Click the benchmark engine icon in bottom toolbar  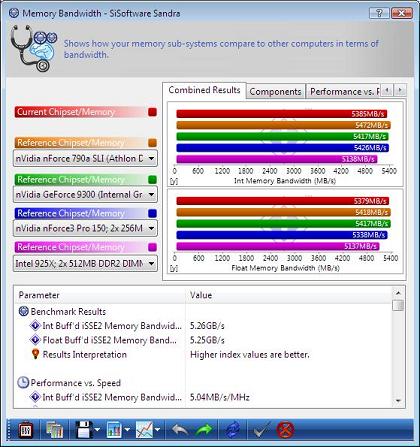[x=26, y=430]
